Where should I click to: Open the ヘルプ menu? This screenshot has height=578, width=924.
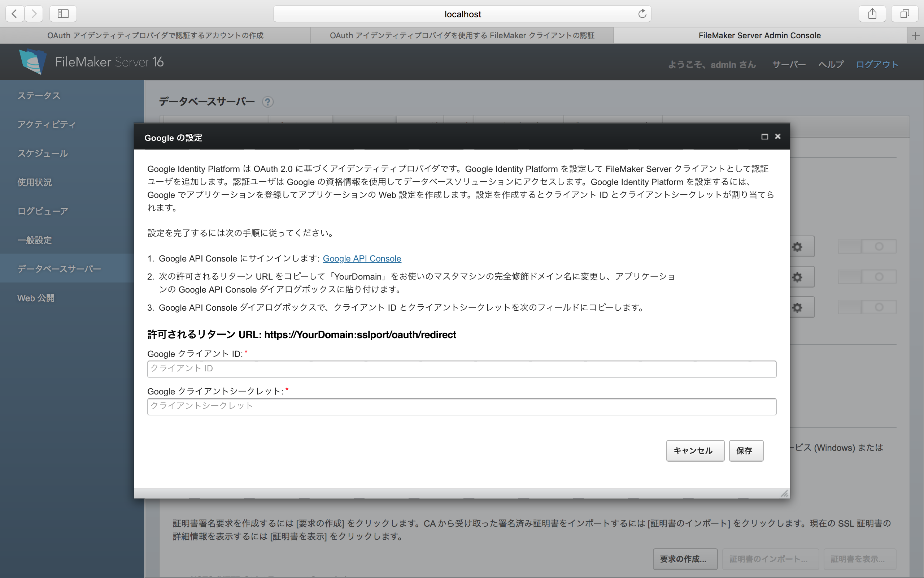pos(831,64)
